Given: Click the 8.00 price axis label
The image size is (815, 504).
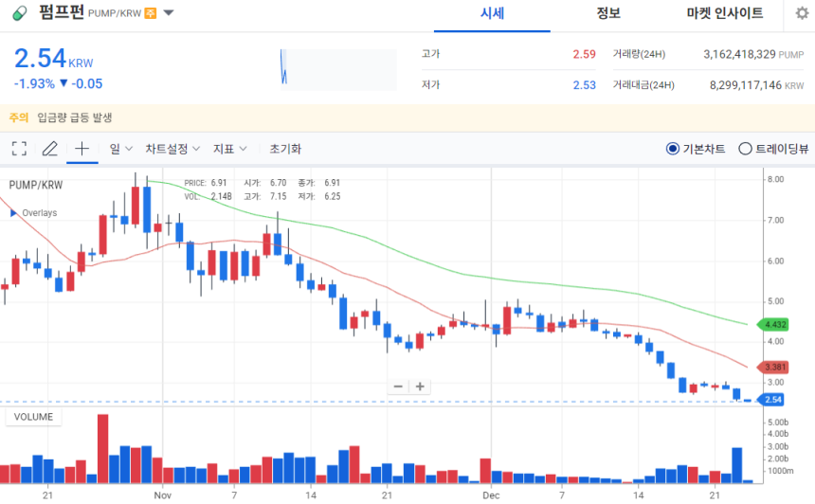Looking at the screenshot, I should tap(775, 179).
